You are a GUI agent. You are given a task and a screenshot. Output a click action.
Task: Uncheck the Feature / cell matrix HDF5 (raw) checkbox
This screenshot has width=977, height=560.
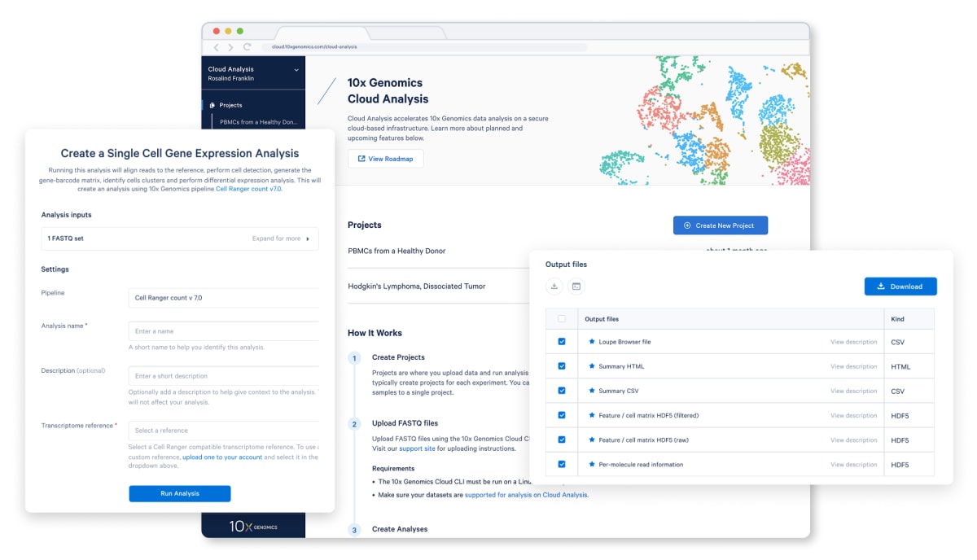tap(562, 440)
